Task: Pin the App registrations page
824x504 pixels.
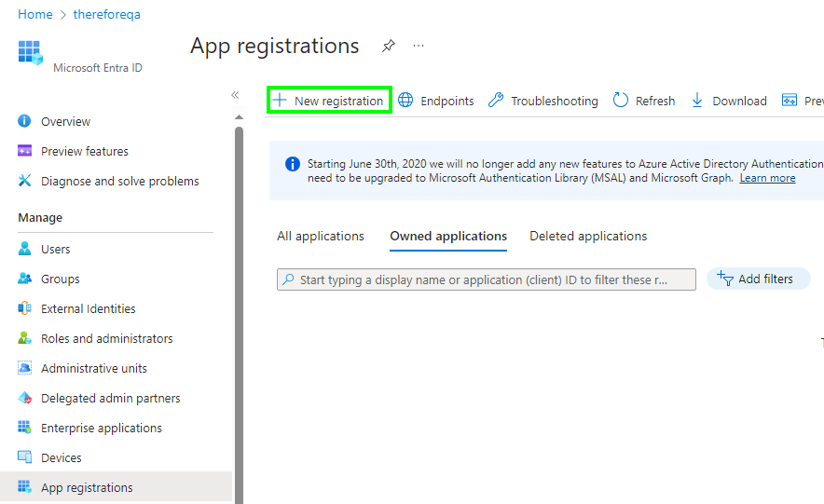Action: coord(388,46)
